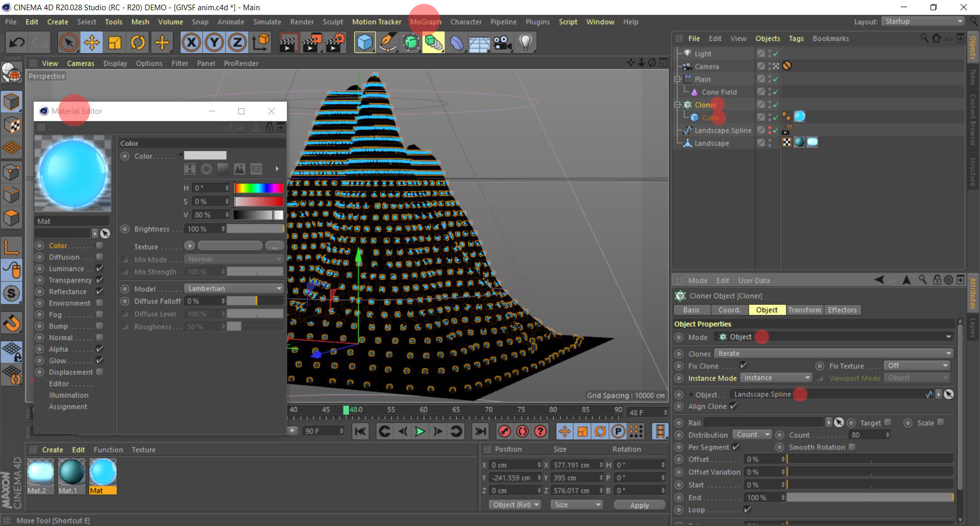Toggle the Align Clone checkbox
Image resolution: width=980 pixels, height=526 pixels.
click(733, 406)
